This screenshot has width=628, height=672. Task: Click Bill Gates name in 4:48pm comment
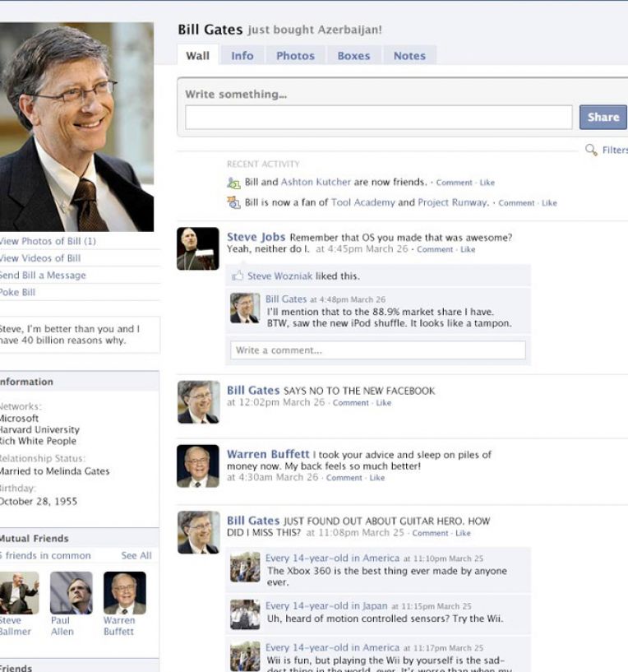pos(286,299)
